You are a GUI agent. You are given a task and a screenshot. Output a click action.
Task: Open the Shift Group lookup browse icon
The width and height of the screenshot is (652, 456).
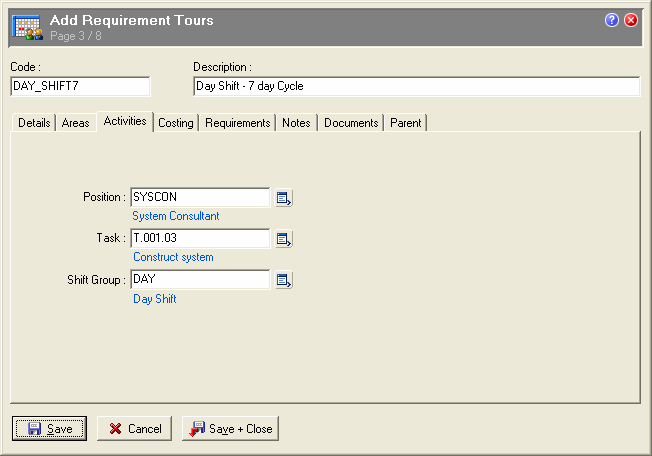[x=284, y=280]
